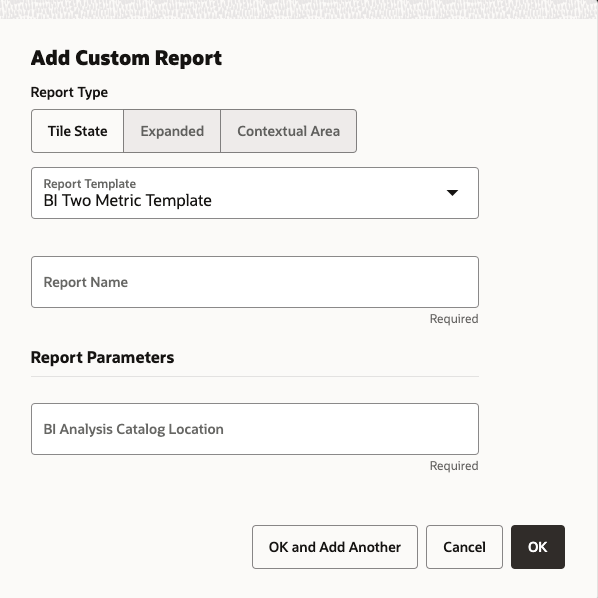This screenshot has height=598, width=598.
Task: Click the Report Template dropdown arrow
Action: [x=452, y=193]
